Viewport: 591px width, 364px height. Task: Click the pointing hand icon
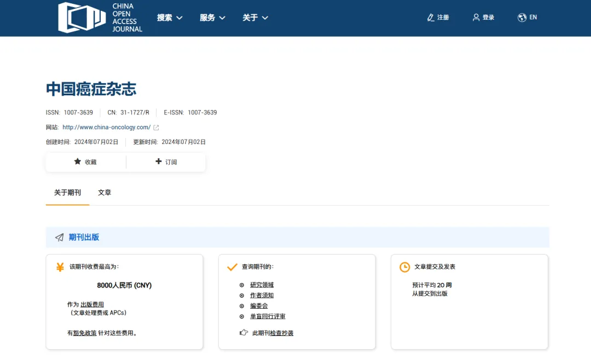(x=244, y=332)
